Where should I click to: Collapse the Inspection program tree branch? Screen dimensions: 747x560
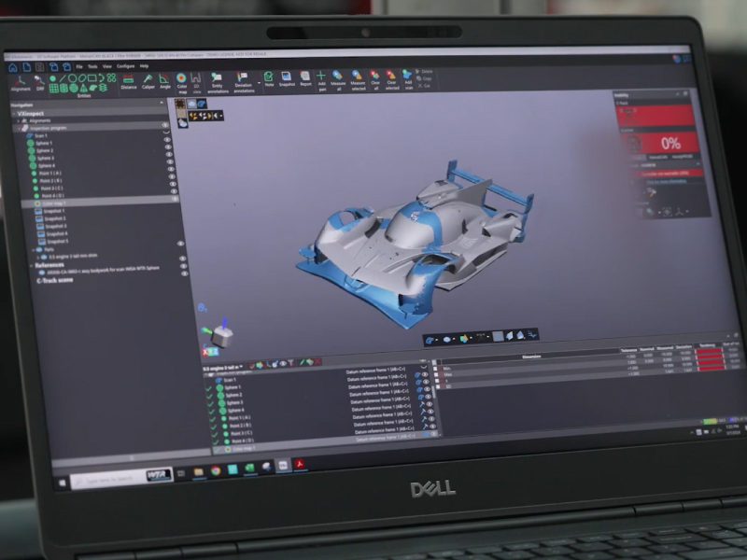18,128
